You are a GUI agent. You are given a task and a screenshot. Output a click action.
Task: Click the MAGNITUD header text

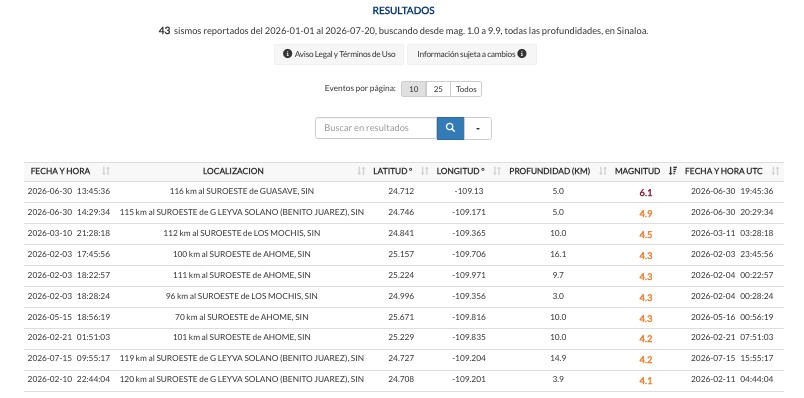click(637, 171)
